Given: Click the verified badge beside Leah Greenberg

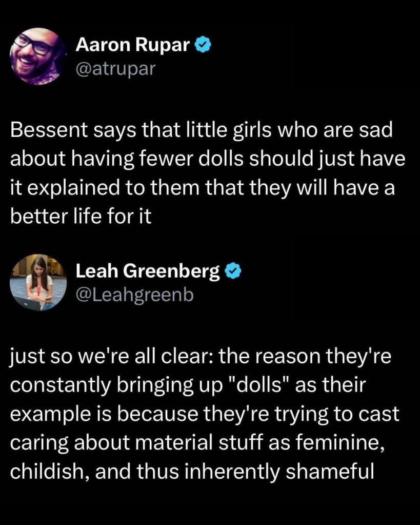Looking at the screenshot, I should [234, 272].
